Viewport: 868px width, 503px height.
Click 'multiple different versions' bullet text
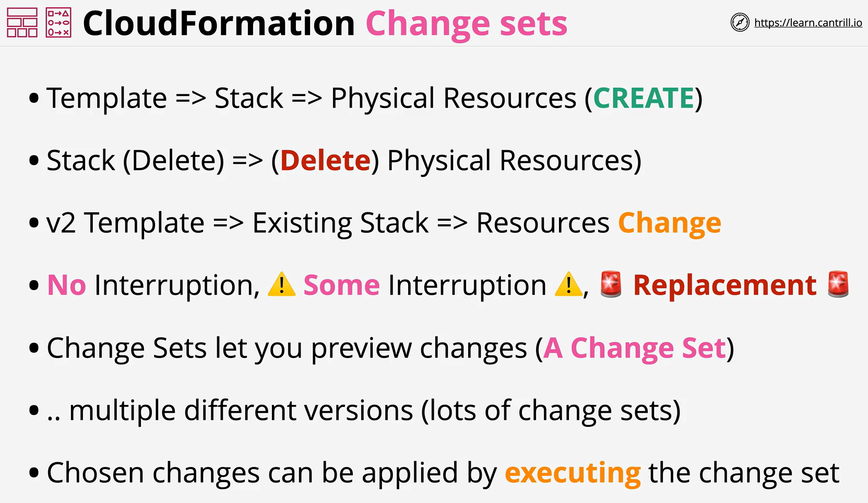[x=241, y=411]
